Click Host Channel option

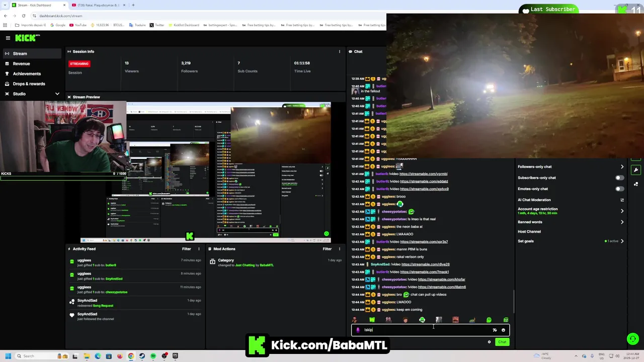click(529, 232)
